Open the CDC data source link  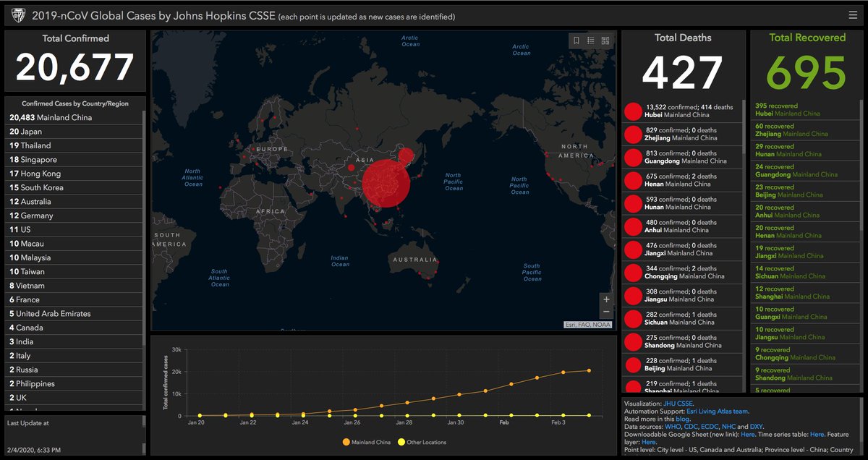[691, 427]
